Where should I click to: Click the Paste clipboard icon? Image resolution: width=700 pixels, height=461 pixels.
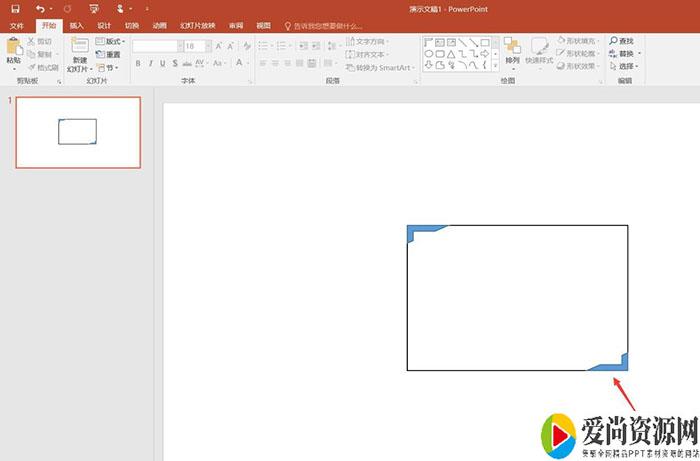click(13, 46)
